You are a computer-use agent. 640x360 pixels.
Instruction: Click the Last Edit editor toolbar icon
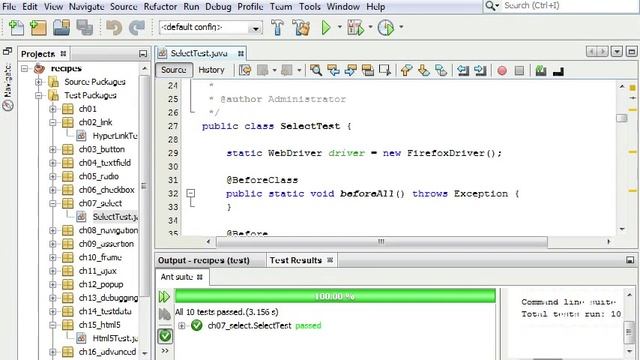(245, 71)
